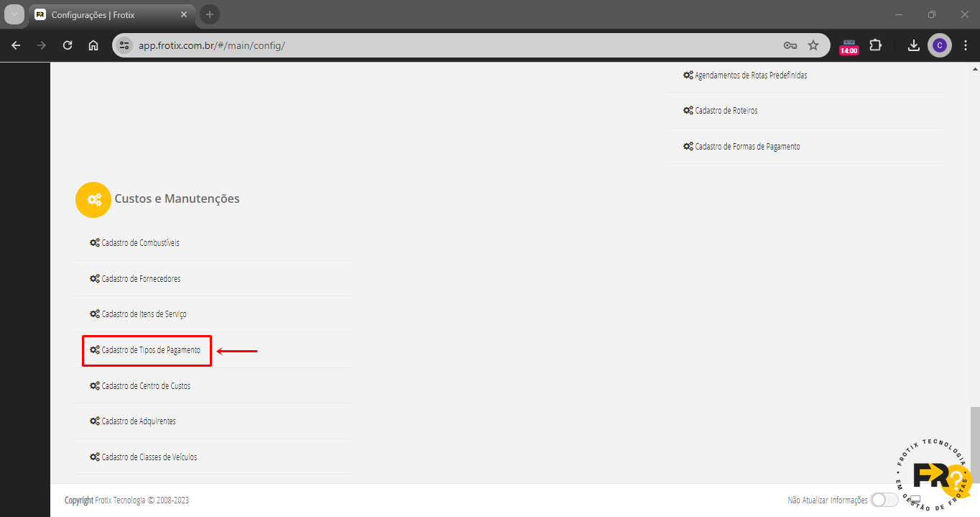Open a new browser tab
The height and width of the screenshot is (517, 980).
(210, 14)
